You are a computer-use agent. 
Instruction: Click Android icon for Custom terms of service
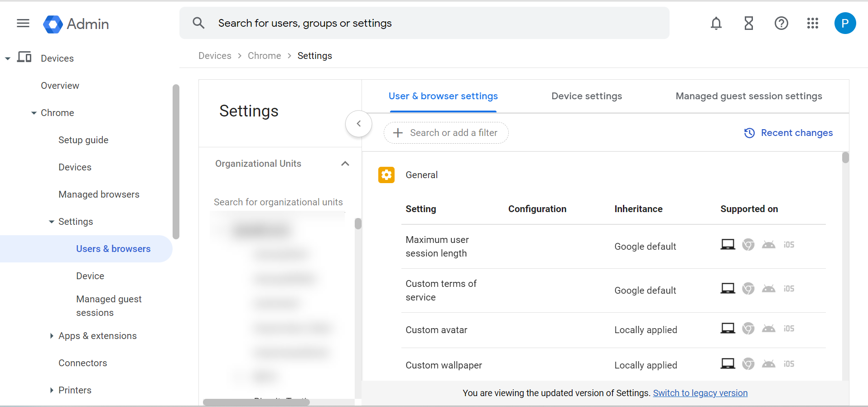769,289
